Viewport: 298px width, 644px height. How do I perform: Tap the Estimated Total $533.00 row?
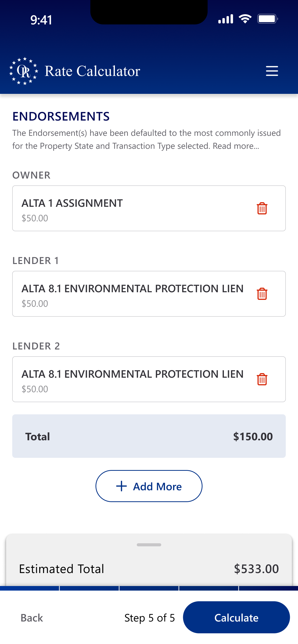[149, 569]
